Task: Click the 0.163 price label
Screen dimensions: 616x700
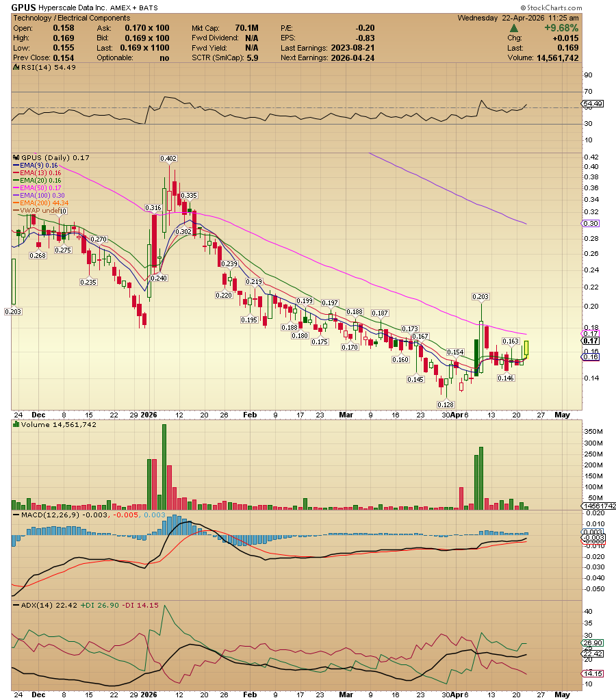Action: (511, 341)
